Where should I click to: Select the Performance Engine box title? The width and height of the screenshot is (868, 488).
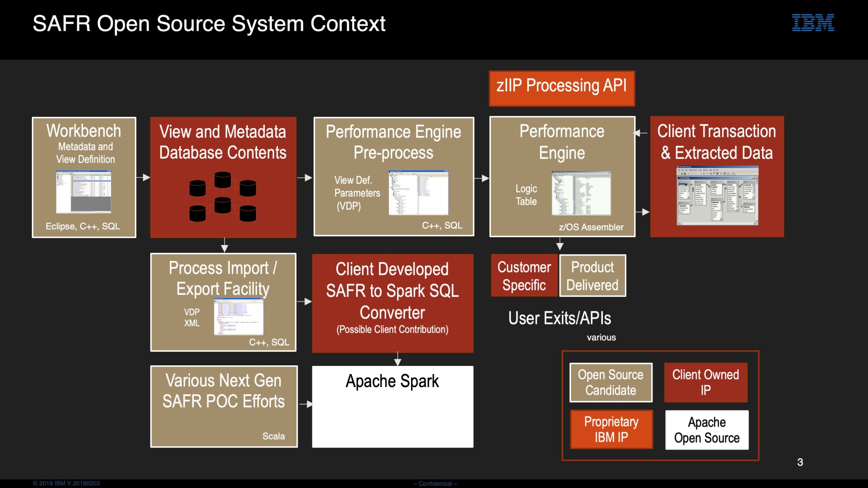pyautogui.click(x=562, y=142)
